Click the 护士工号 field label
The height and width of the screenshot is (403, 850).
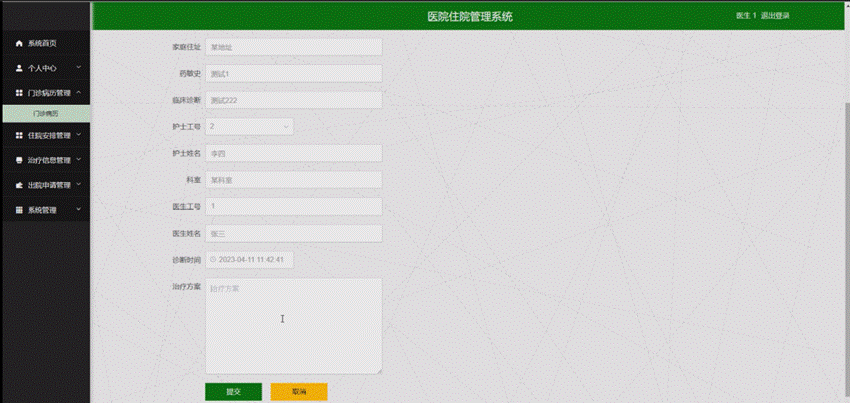186,126
